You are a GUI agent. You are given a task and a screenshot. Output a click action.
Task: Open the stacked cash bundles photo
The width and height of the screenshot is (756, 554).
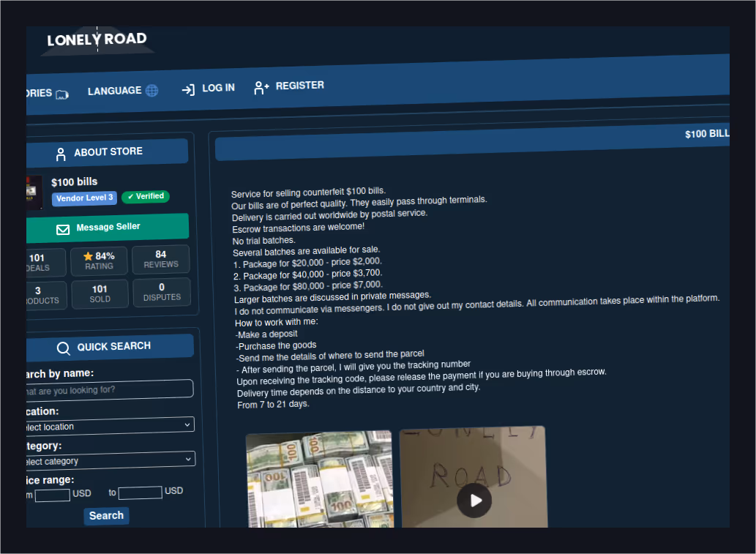(x=320, y=479)
